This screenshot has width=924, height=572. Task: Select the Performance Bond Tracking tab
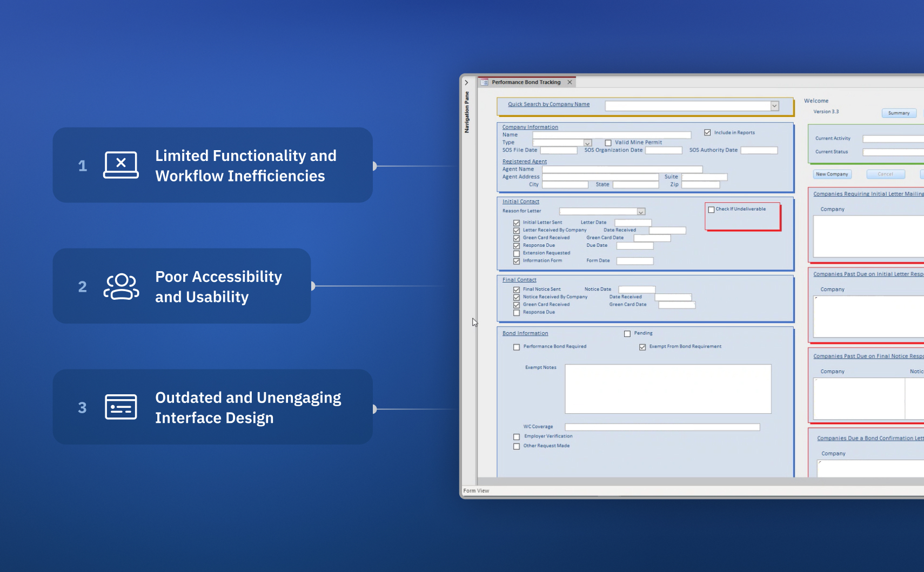coord(526,82)
